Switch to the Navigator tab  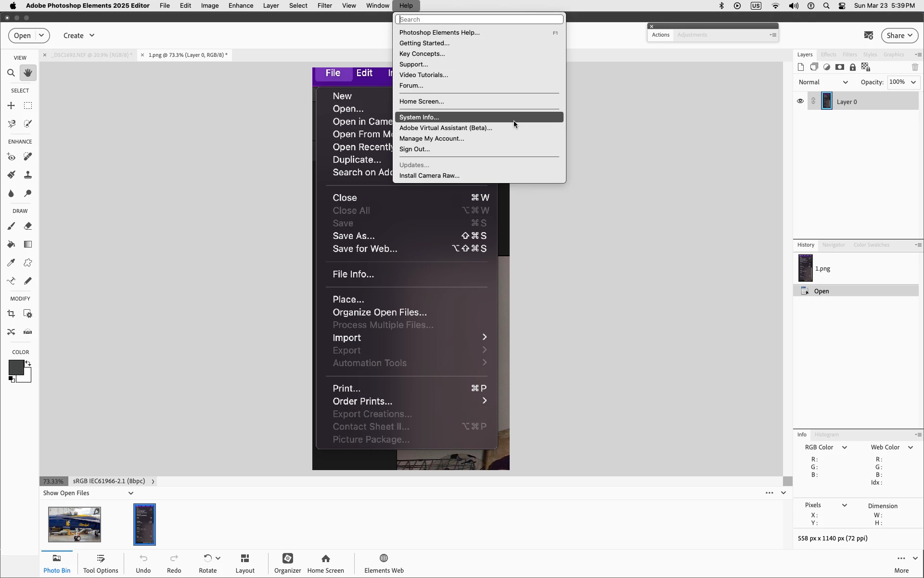(834, 245)
